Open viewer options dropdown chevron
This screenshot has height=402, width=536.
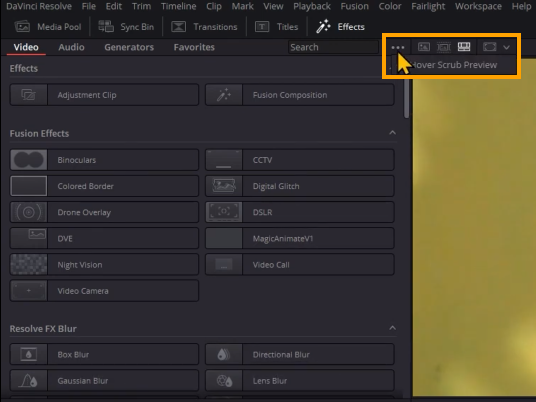point(507,48)
